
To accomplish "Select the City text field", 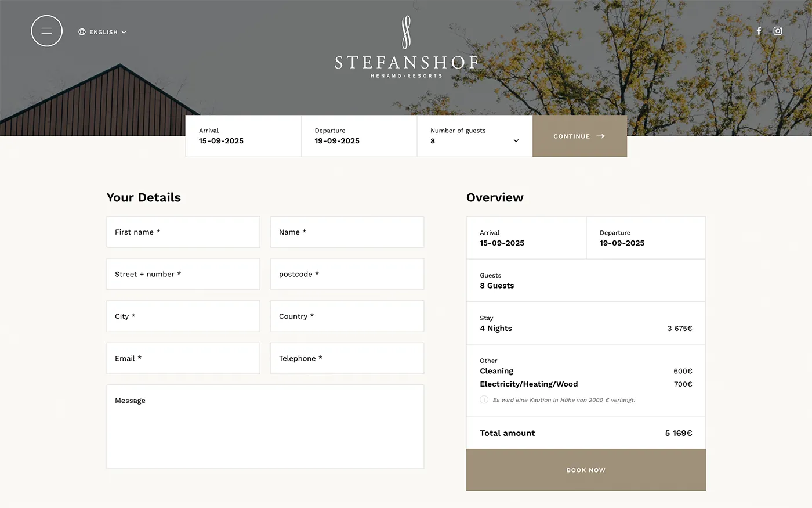I will point(183,316).
